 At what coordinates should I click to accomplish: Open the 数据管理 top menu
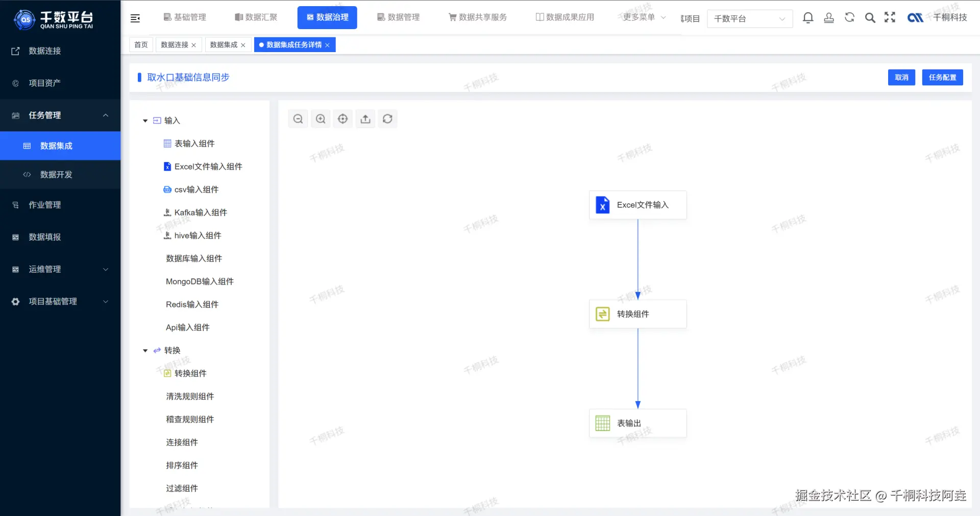tap(398, 17)
